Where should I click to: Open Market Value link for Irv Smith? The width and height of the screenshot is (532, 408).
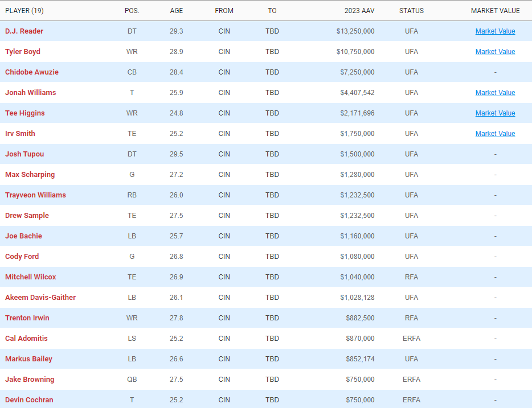495,134
